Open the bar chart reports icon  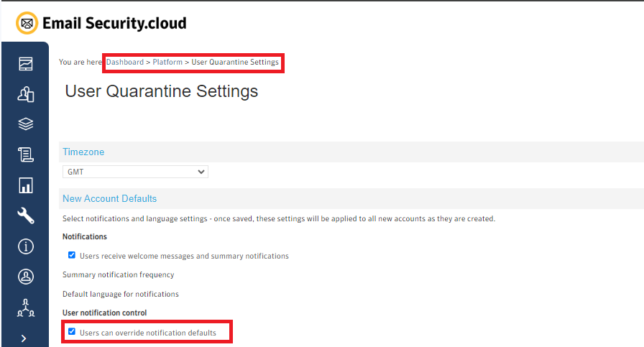coord(26,185)
